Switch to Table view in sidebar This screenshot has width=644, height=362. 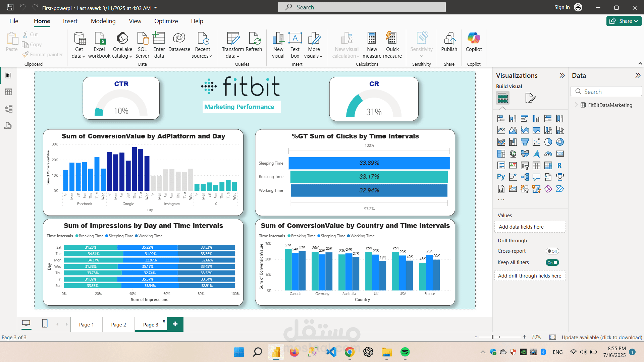coord(8,92)
